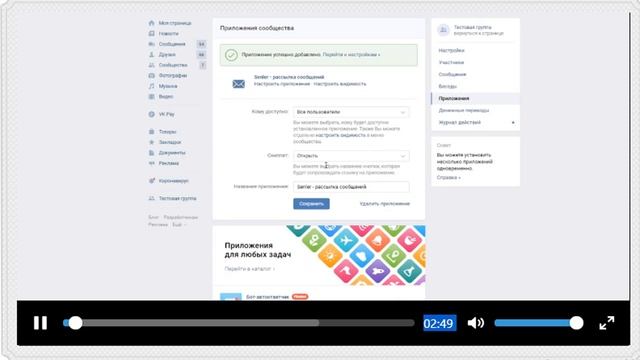Click the home icon beside Моя страница
640x360 pixels.
[x=151, y=23]
